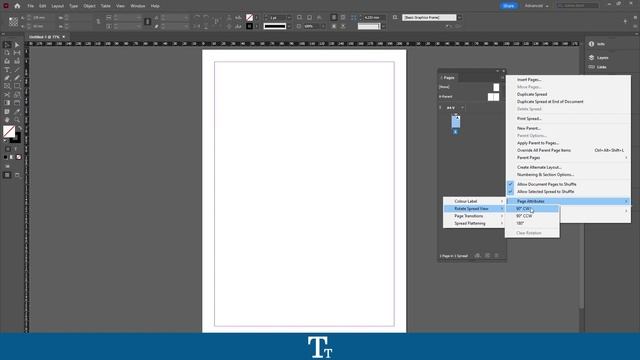640x360 pixels.
Task: Select the A-Parent thumbnail in Pages panel
Action: click(x=493, y=97)
